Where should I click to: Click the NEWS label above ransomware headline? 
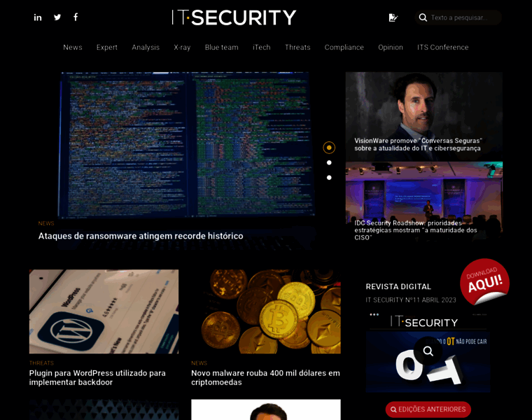[46, 223]
